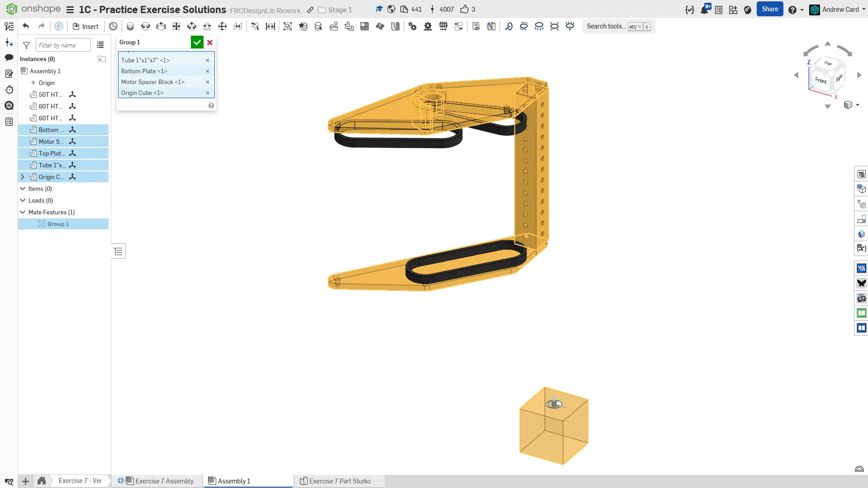Open the notifications bell
Image resolution: width=868 pixels, height=488 pixels.
pos(704,9)
